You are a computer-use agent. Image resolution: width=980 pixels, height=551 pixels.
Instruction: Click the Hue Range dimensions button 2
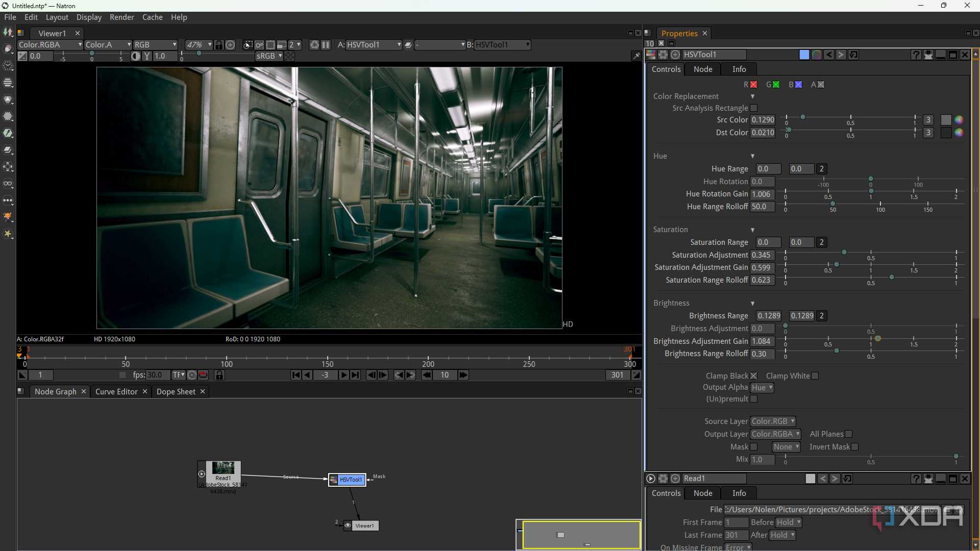tap(822, 169)
